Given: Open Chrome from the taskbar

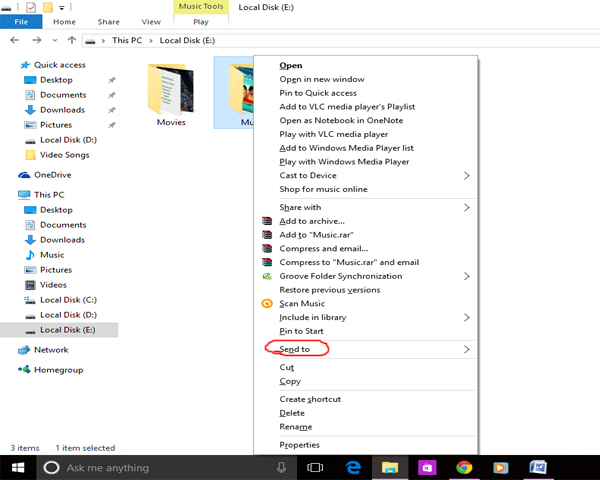Looking at the screenshot, I should (464, 467).
